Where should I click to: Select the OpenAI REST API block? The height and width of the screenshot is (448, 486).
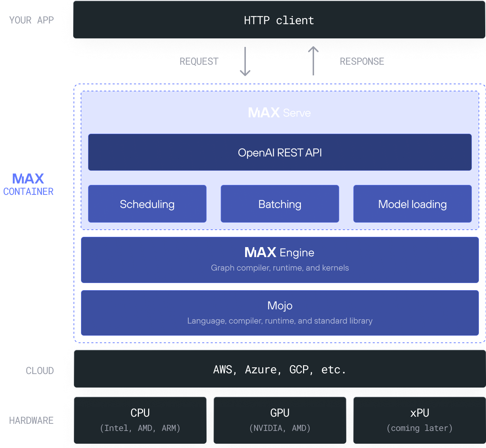click(x=280, y=152)
